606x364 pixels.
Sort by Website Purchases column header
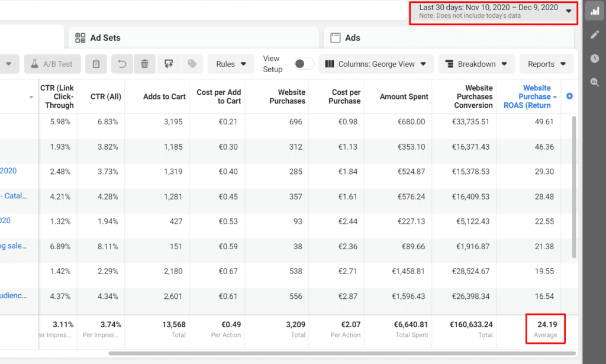[x=287, y=96]
